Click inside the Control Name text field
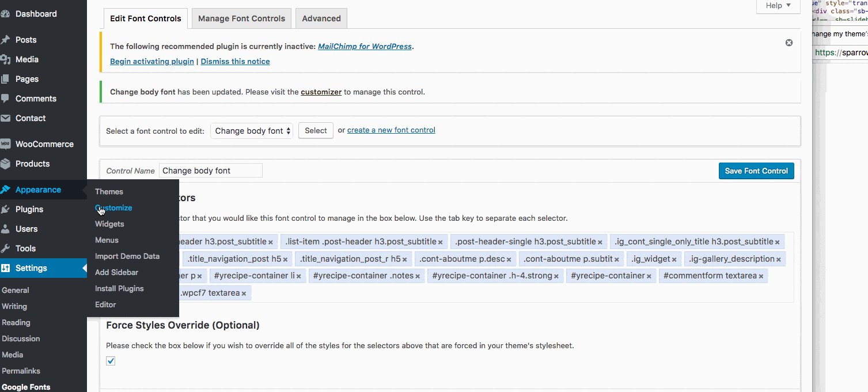The height and width of the screenshot is (392, 868). pyautogui.click(x=210, y=171)
